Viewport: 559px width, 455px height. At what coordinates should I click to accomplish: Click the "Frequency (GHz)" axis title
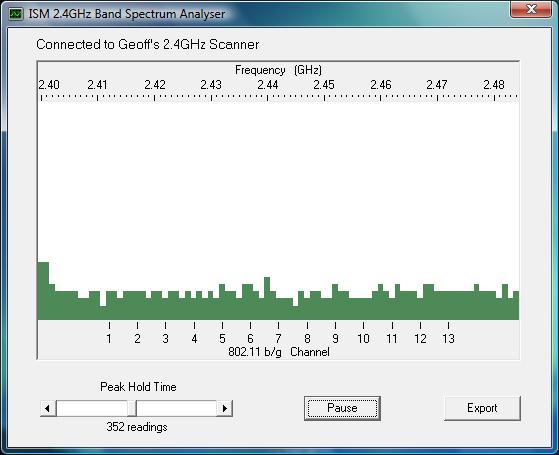pos(278,70)
